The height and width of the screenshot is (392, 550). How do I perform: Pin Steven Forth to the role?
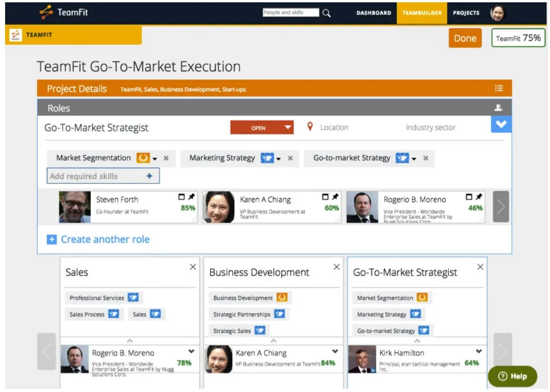(x=191, y=197)
